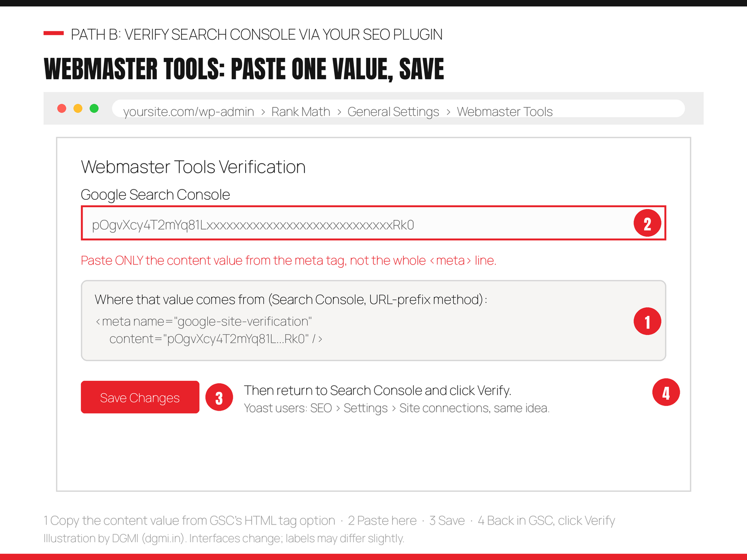Click the content="pOgvXcy4T2mYq81L...Rk0" code line
Viewport: 747px width, 560px height.
click(216, 339)
